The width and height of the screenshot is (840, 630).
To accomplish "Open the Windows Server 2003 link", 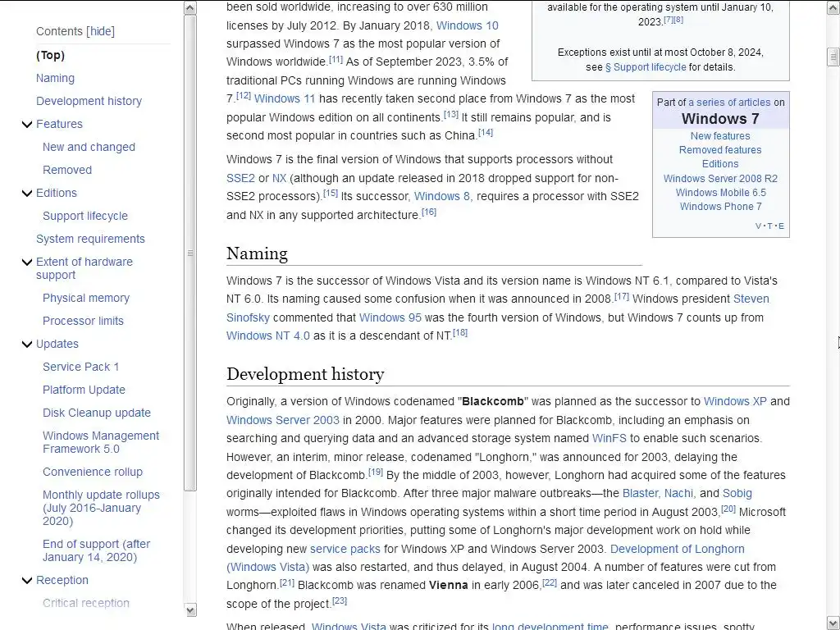I will 282,421.
